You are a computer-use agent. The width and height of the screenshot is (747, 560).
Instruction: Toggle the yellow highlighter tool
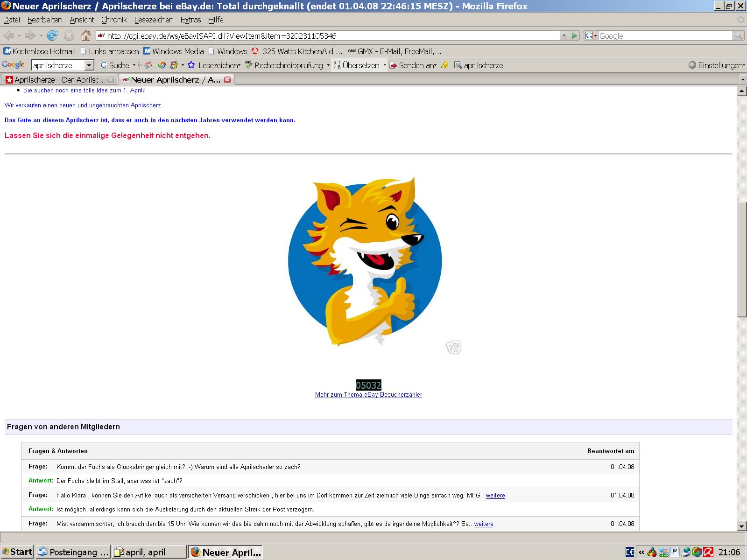pos(444,65)
